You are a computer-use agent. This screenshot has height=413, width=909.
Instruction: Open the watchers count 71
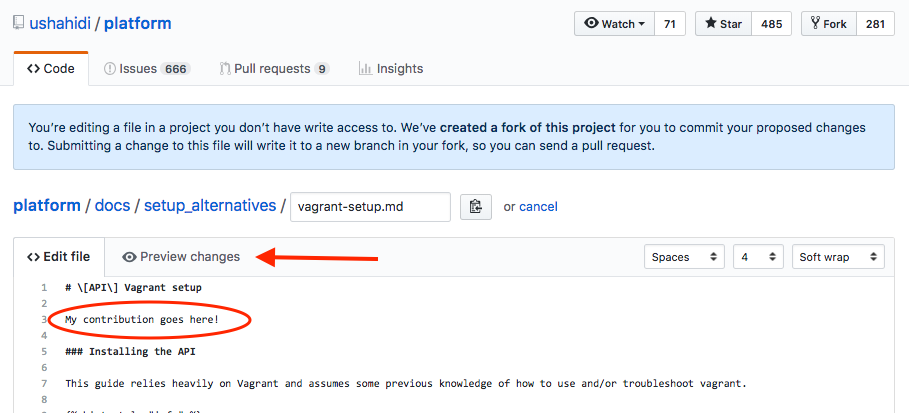click(670, 24)
